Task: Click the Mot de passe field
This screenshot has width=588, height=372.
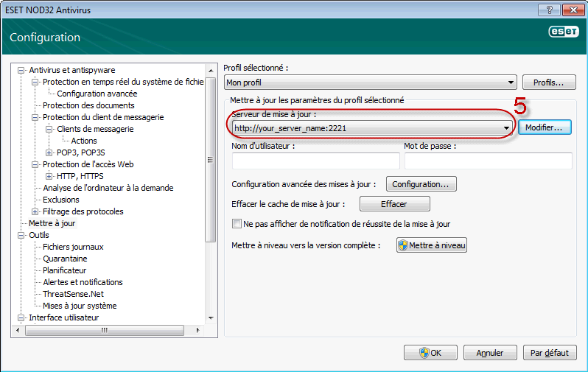Action: point(488,161)
